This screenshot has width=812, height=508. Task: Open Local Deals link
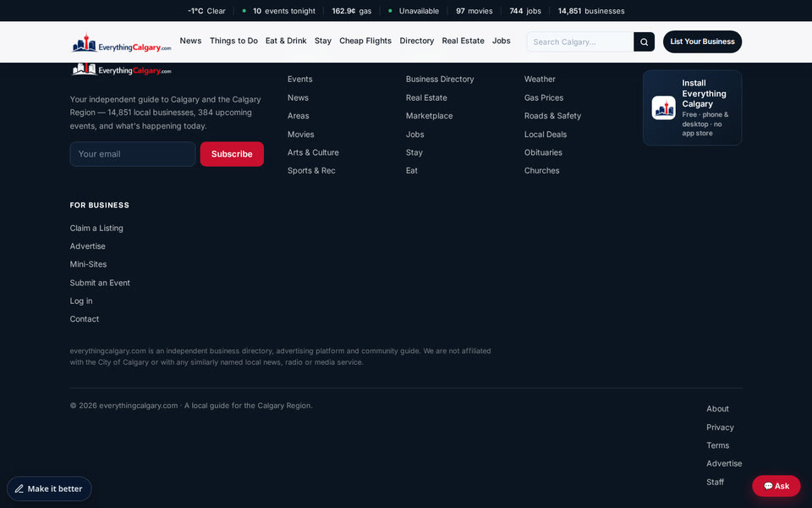pos(546,135)
